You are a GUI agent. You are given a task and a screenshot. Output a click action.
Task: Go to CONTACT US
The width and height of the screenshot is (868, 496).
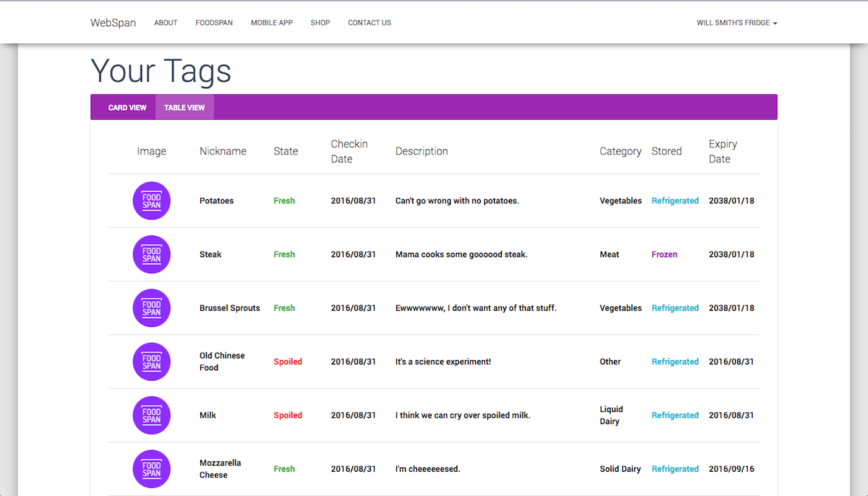pos(370,22)
